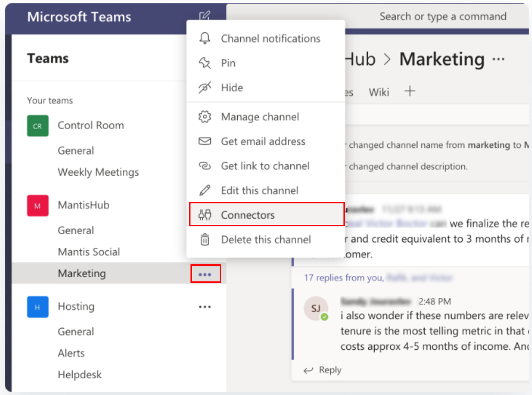Click the gear icon for Manage channel
This screenshot has width=532, height=395.
(205, 117)
